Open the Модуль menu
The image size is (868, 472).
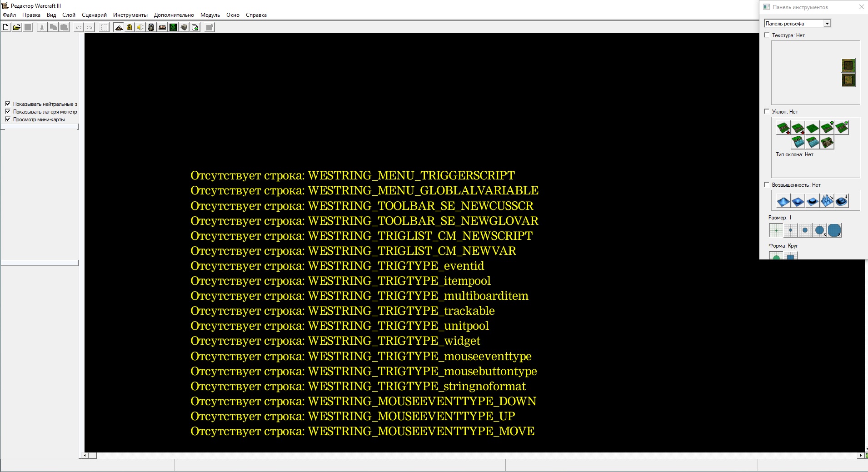(x=210, y=15)
